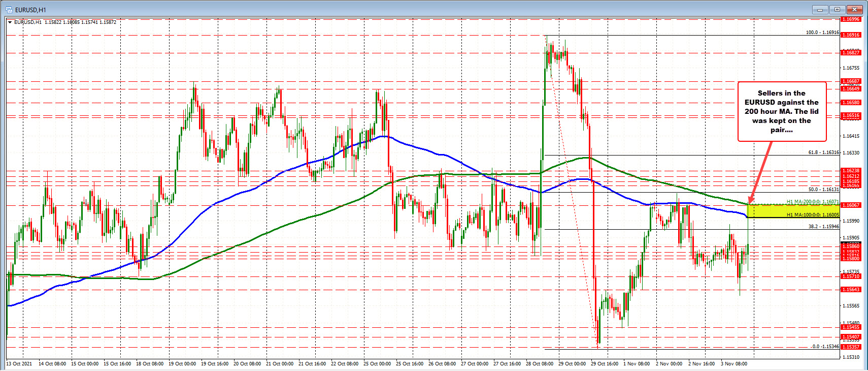The width and height of the screenshot is (868, 371).
Task: Click the red price tag 1.16687
Action: click(x=851, y=81)
